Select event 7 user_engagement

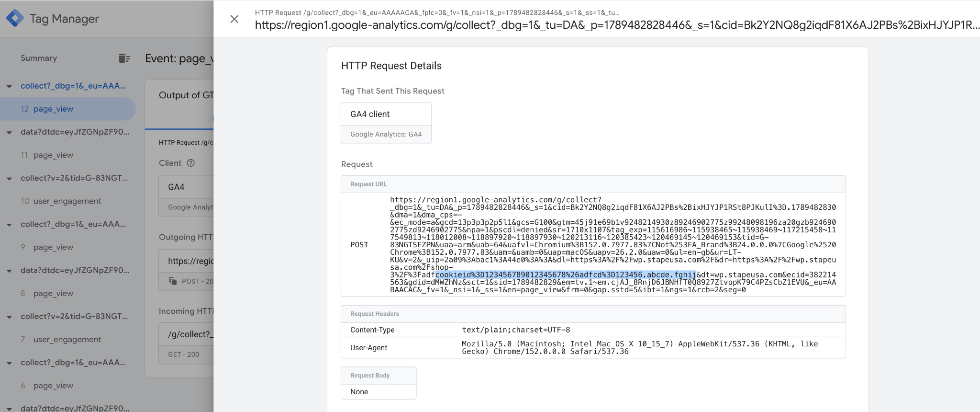click(67, 339)
